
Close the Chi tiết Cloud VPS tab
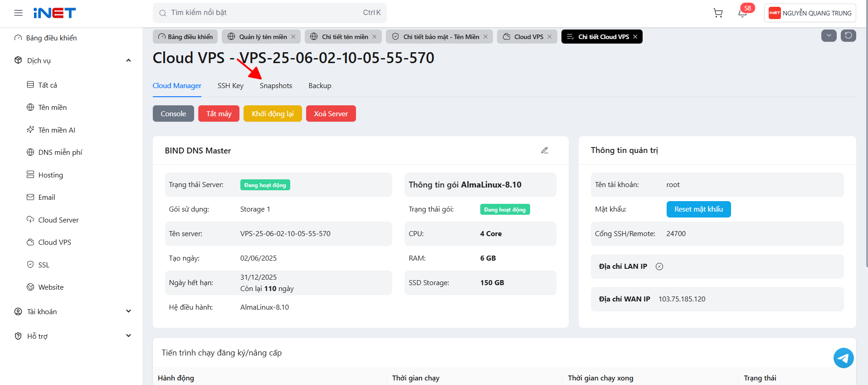click(x=635, y=37)
